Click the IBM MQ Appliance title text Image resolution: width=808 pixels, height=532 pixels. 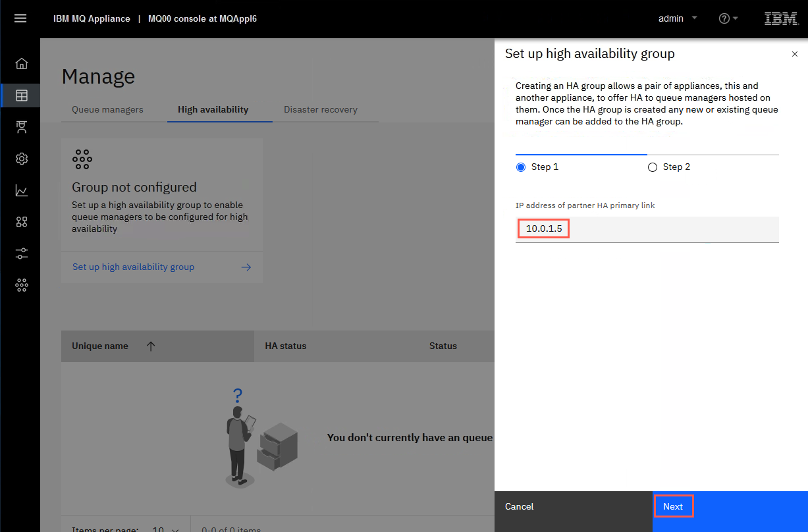92,18
